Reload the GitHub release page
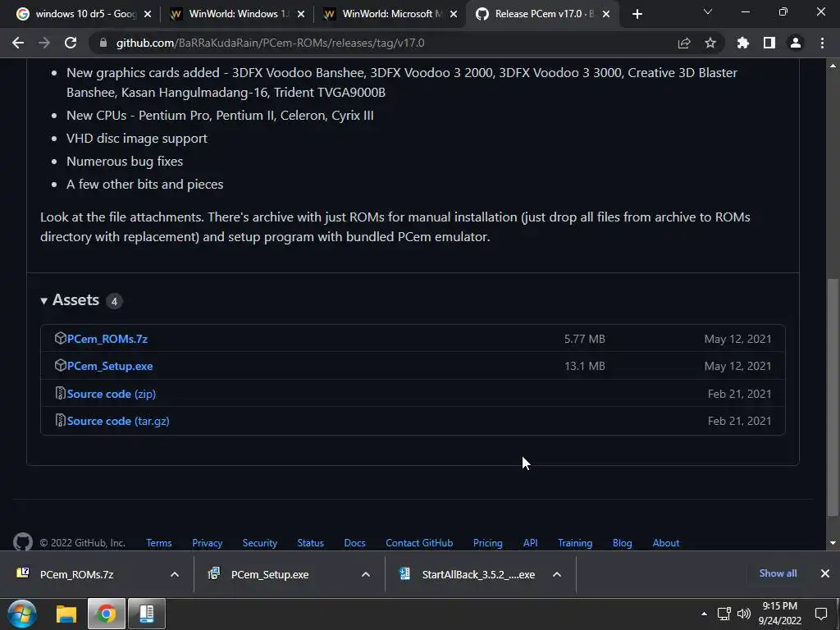Image resolution: width=840 pixels, height=630 pixels. point(71,43)
